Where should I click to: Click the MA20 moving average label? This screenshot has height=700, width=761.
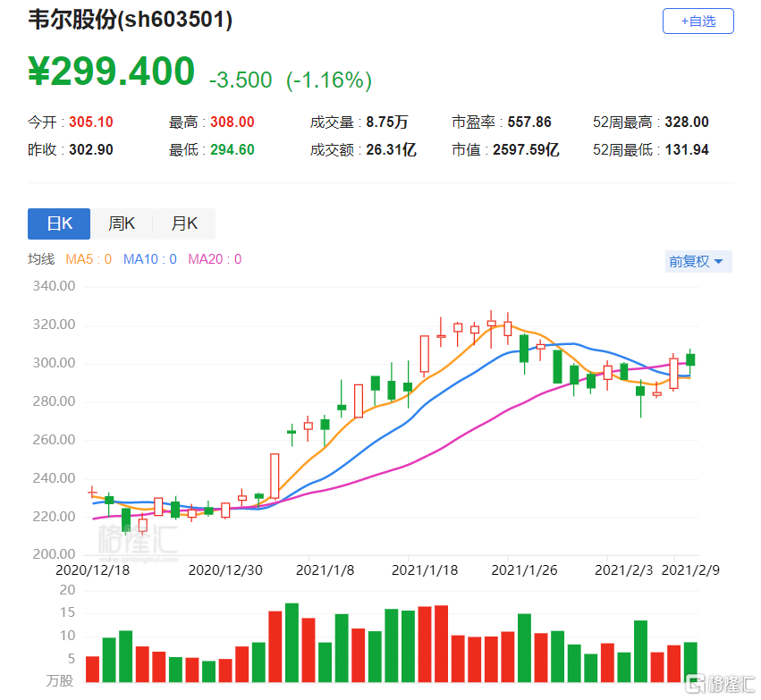[x=215, y=259]
